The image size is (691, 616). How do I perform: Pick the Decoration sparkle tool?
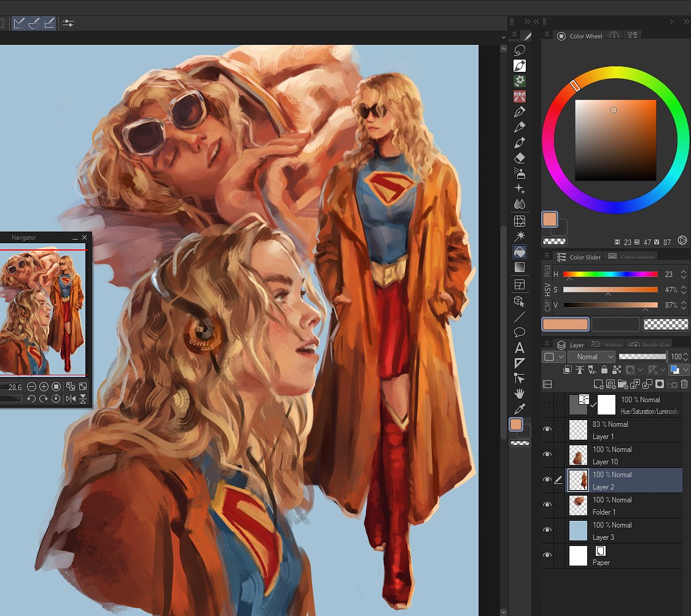tap(520, 189)
